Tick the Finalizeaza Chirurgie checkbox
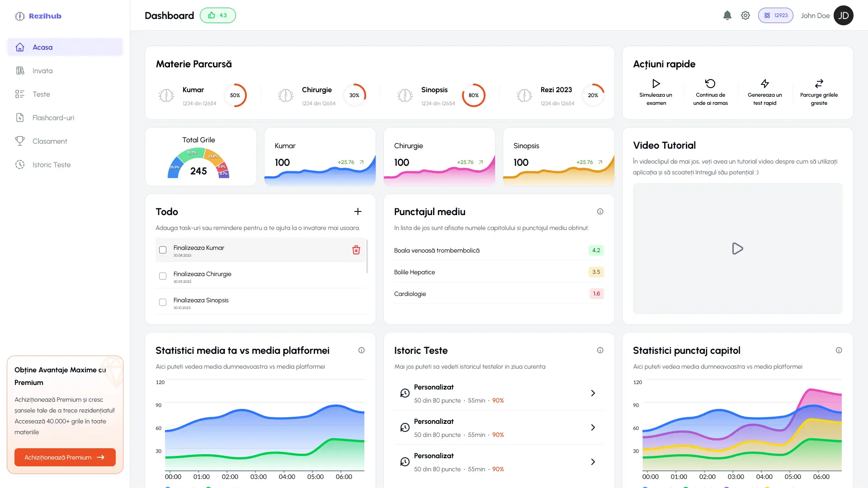The width and height of the screenshot is (868, 488). click(163, 276)
